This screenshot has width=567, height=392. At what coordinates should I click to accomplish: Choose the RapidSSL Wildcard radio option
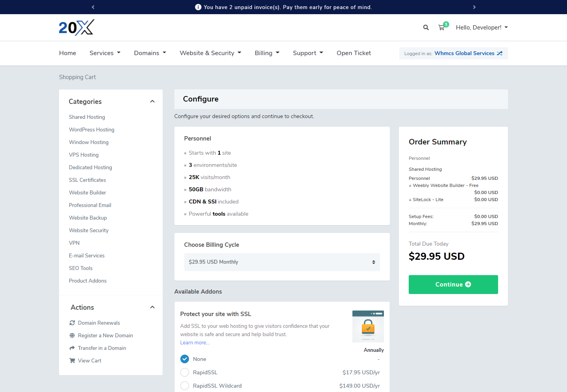click(x=185, y=386)
